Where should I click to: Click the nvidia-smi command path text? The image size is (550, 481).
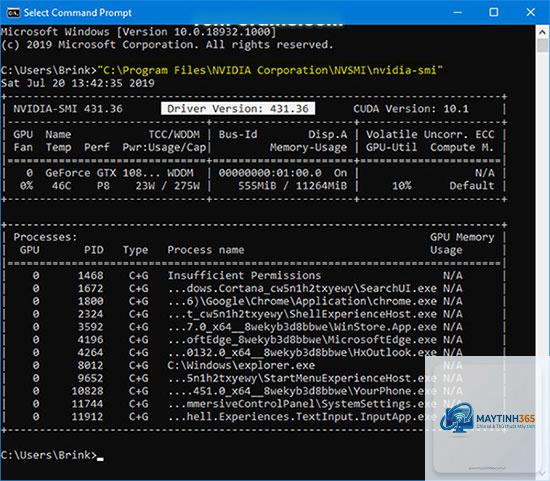[x=270, y=70]
